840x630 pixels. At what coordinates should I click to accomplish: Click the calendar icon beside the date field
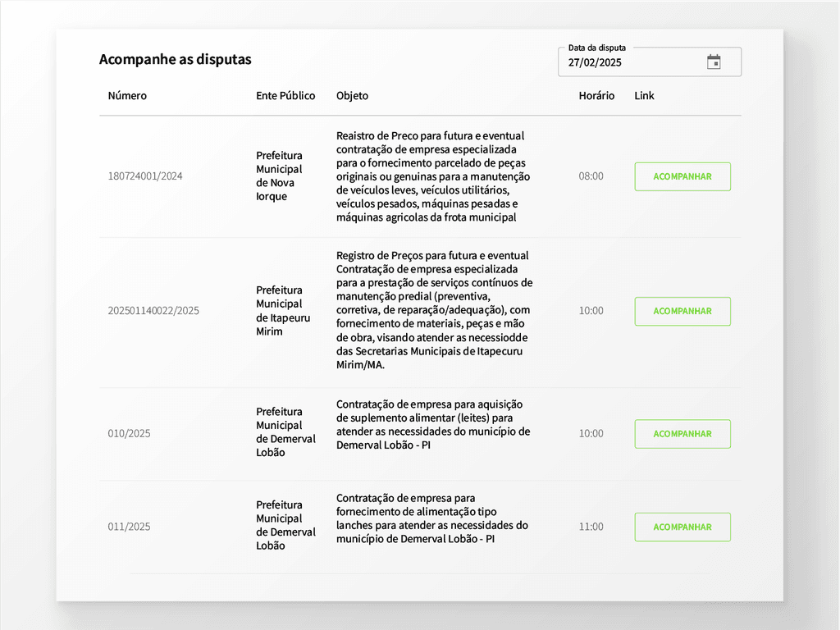(x=714, y=61)
